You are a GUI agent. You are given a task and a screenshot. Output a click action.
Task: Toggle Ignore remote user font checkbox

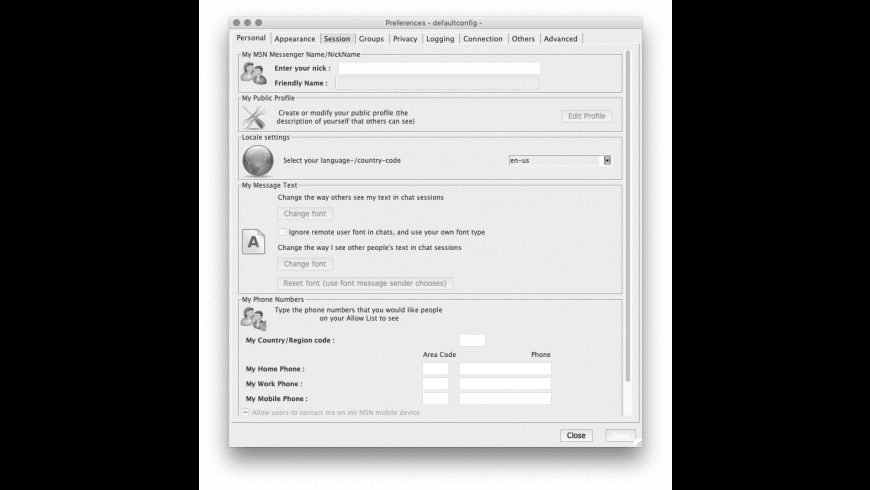pyautogui.click(x=282, y=232)
